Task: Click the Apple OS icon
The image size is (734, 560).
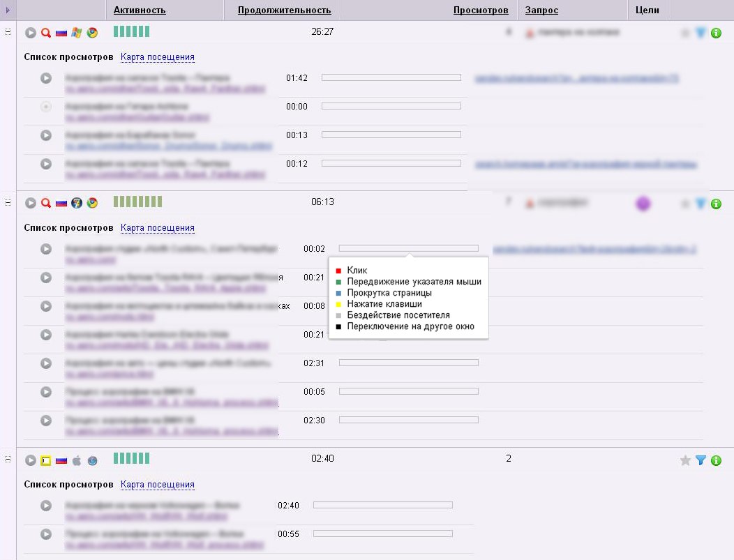Action: (77, 460)
